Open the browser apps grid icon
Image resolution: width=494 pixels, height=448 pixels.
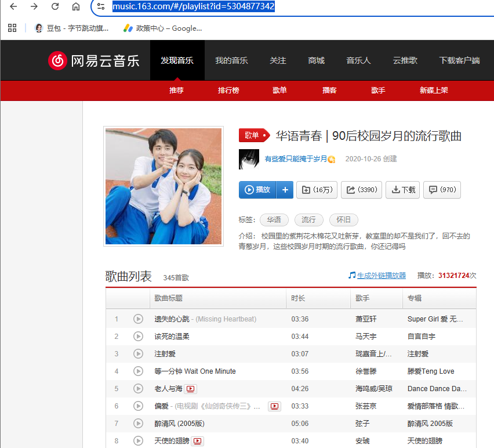point(12,28)
